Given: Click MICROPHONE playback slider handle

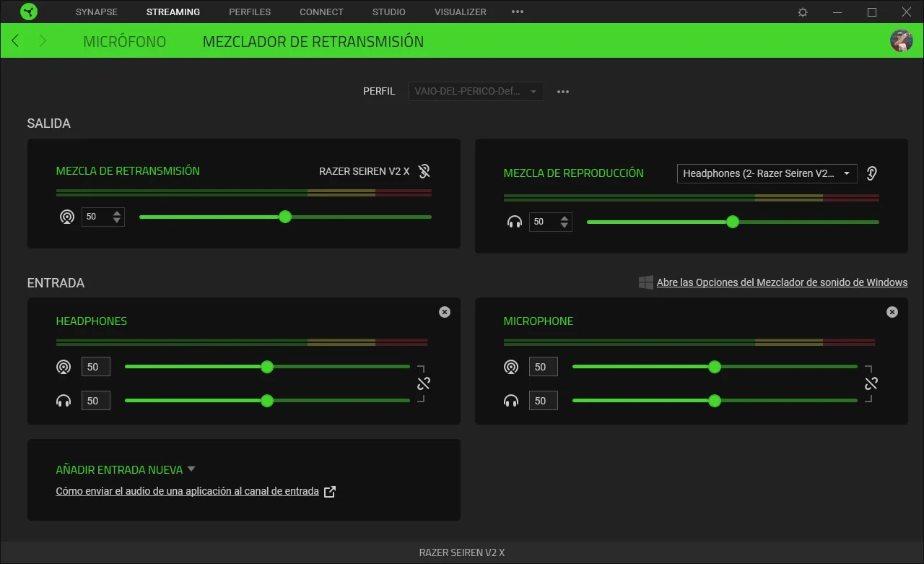Looking at the screenshot, I should click(x=715, y=401).
